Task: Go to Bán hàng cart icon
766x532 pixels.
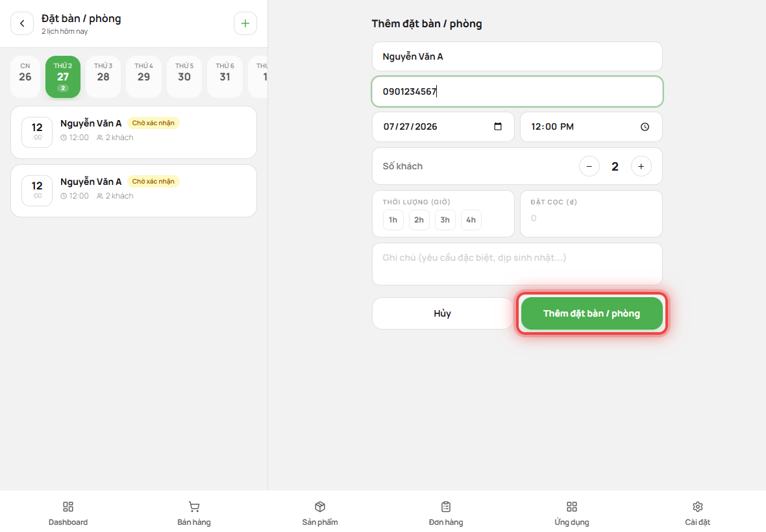Action: (x=194, y=507)
